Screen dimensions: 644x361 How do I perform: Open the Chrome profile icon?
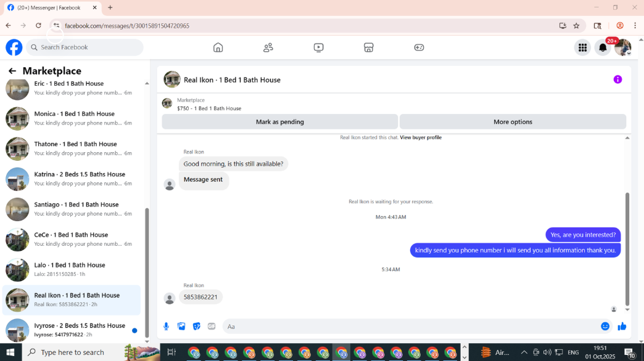click(620, 25)
